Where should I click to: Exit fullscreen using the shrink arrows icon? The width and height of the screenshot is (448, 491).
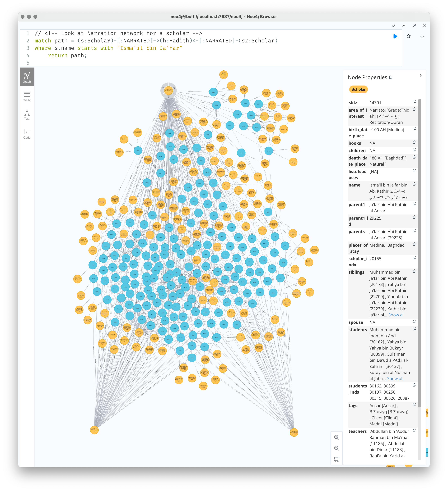click(414, 26)
